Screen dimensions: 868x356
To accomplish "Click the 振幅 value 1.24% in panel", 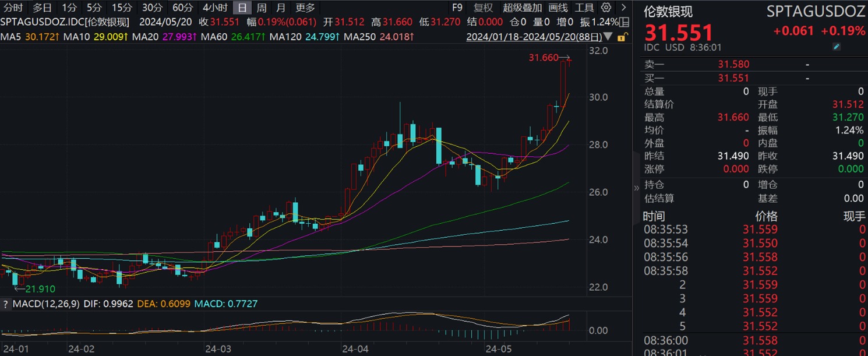I will [x=850, y=130].
